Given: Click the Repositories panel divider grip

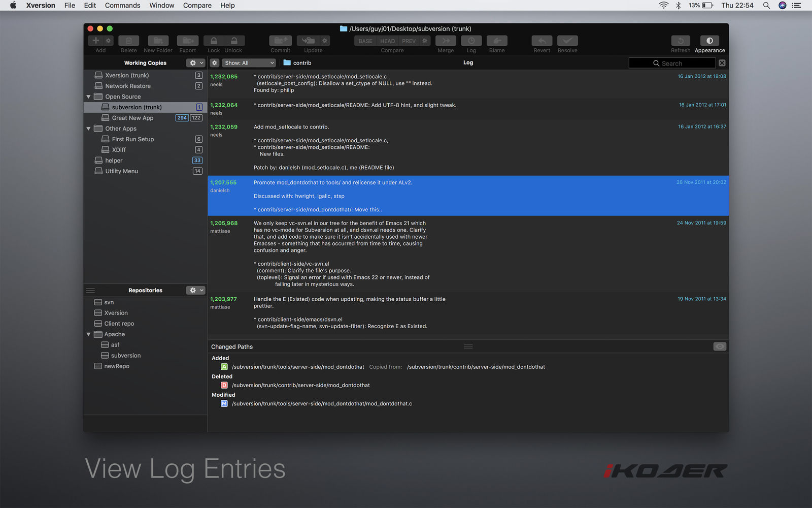Looking at the screenshot, I should tap(90, 291).
